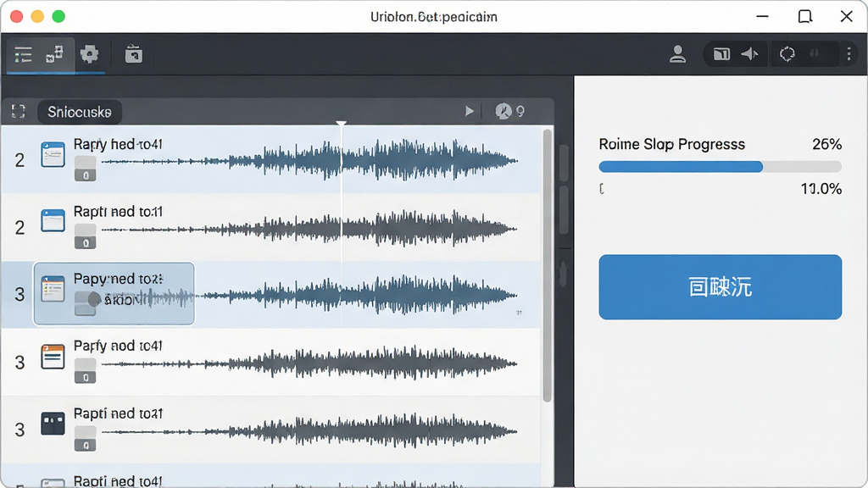Click the "Rapti ned to:11" track name
This screenshot has width=868, height=488.
point(118,212)
